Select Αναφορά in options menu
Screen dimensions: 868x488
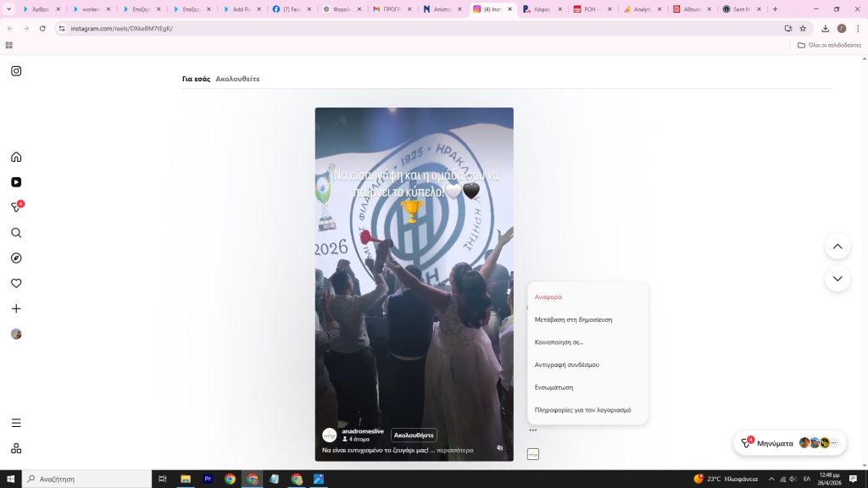tap(548, 297)
